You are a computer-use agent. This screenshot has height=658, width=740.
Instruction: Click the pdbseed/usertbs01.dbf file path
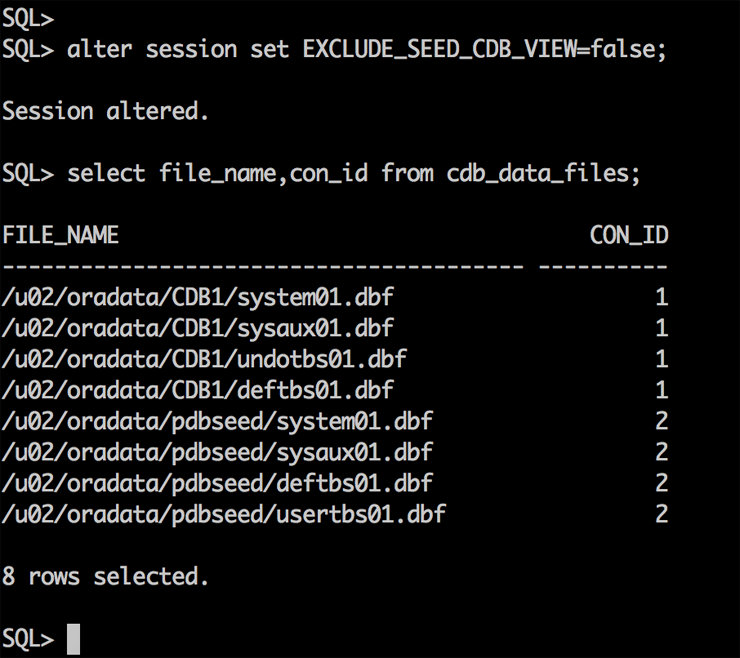pos(224,514)
